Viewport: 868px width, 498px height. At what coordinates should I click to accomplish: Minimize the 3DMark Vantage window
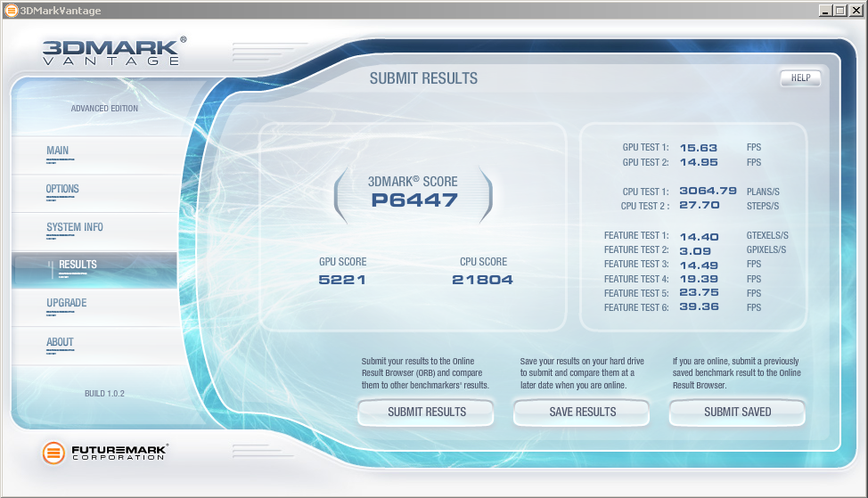point(825,10)
